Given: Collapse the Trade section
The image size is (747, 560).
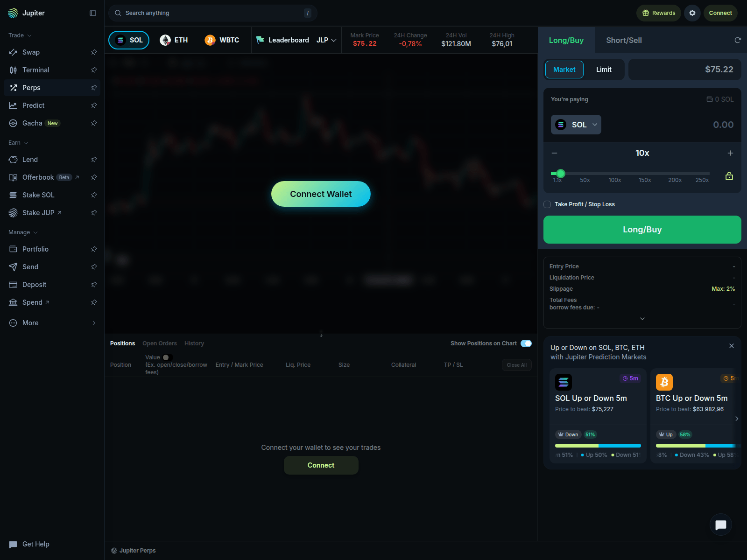Looking at the screenshot, I should coord(20,35).
